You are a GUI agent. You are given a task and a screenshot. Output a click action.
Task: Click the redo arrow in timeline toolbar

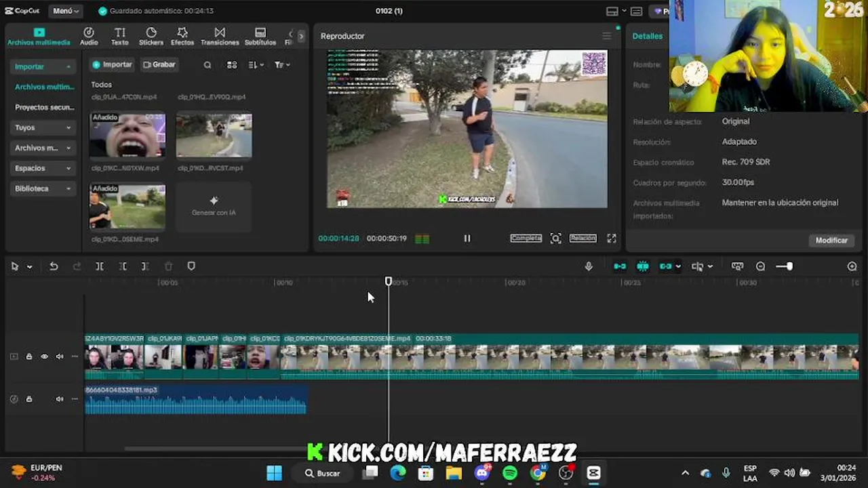tap(77, 266)
